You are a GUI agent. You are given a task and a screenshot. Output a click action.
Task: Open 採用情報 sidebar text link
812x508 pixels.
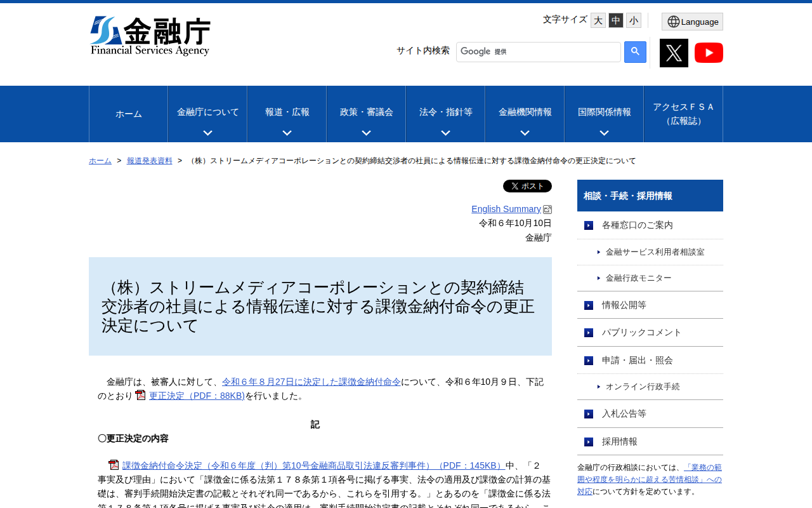(x=620, y=442)
